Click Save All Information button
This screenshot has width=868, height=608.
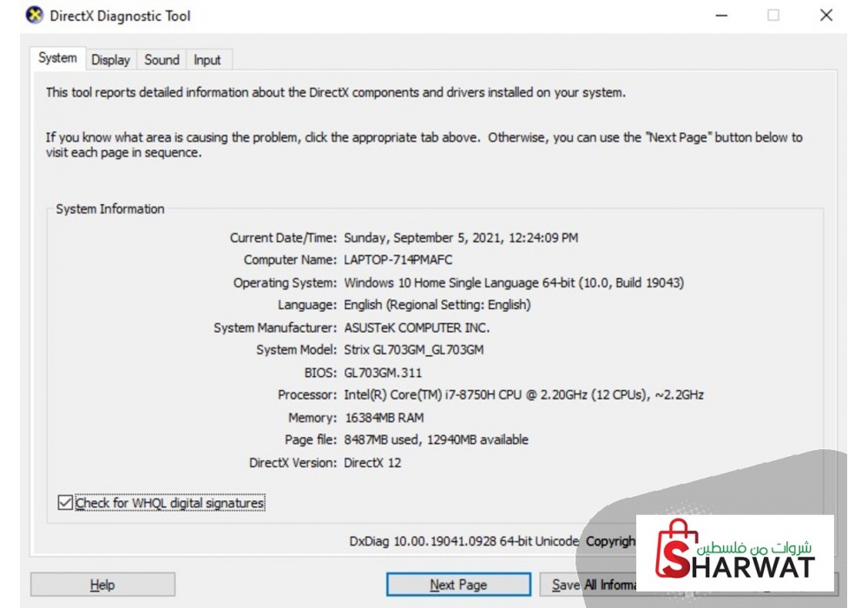(x=590, y=585)
